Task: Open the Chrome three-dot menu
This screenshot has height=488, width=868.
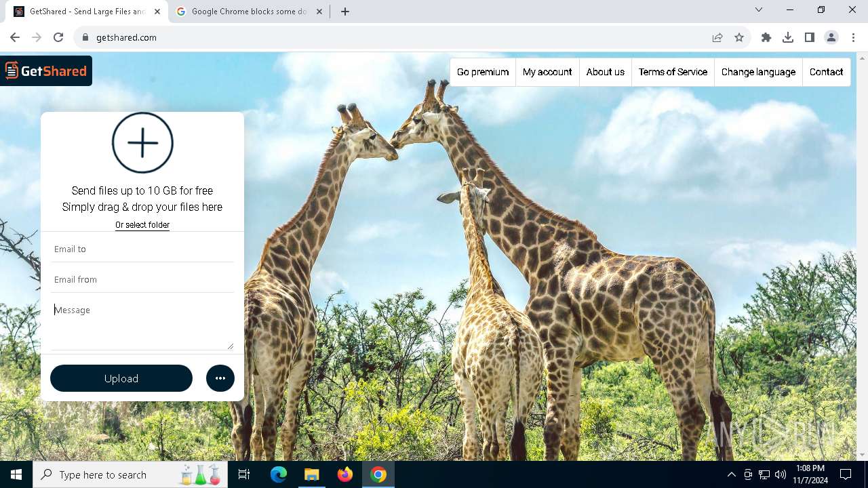Action: 853,37
